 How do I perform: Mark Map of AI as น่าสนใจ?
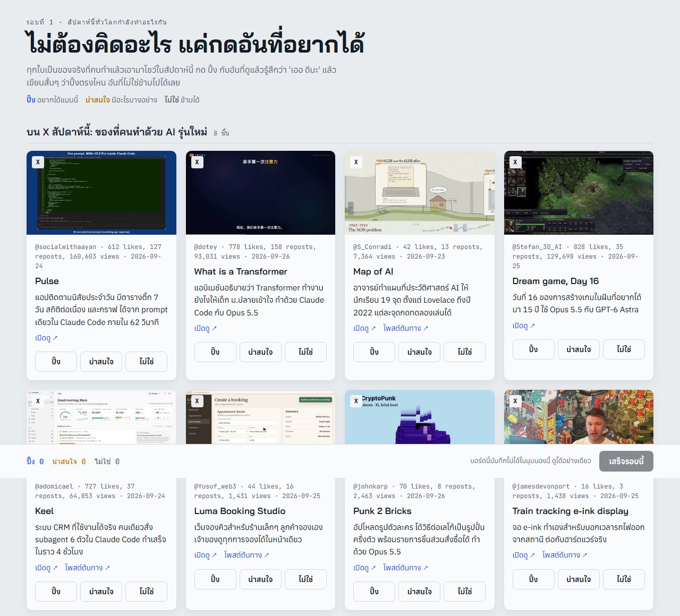click(x=419, y=352)
